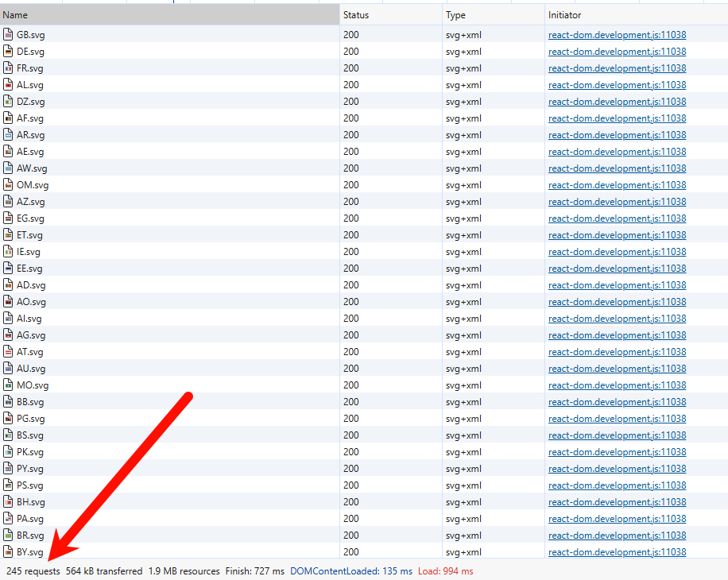Open the initiator link for GB.svg

[x=617, y=35]
